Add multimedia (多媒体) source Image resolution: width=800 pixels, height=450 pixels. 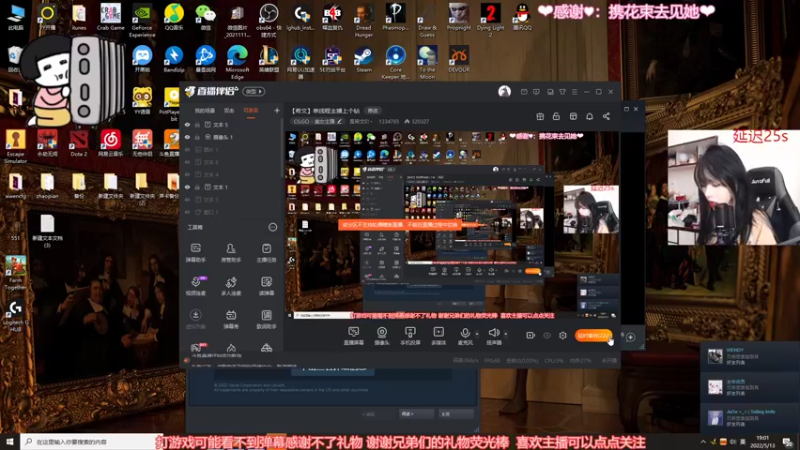pos(438,336)
